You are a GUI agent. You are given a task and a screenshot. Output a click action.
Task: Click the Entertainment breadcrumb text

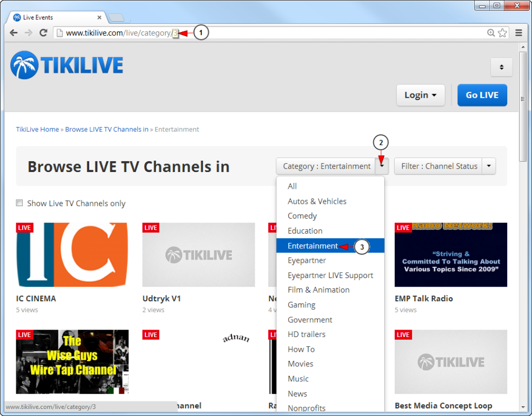[177, 129]
